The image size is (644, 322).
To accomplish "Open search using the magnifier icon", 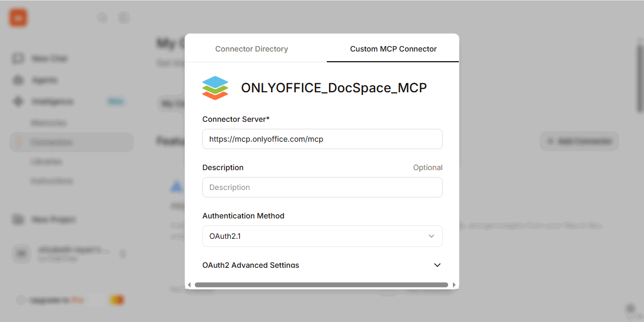I will pyautogui.click(x=103, y=17).
